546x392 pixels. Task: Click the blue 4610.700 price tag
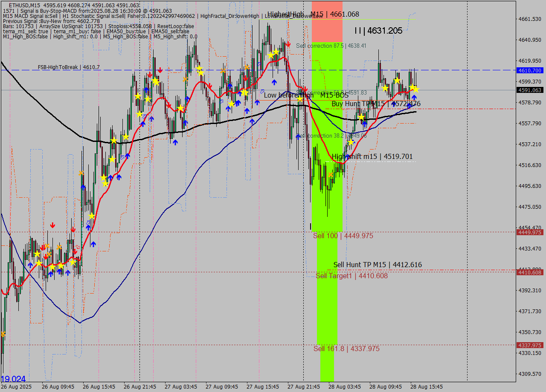[529, 70]
